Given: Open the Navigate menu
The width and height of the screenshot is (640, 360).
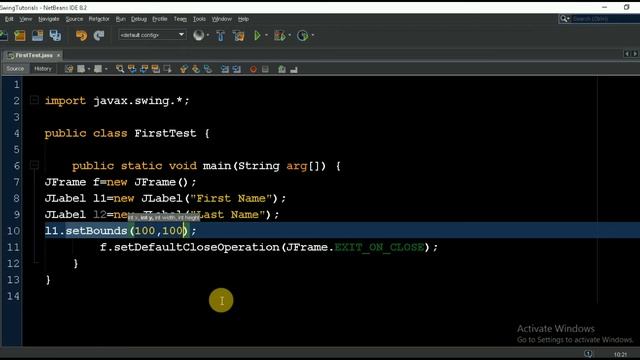Looking at the screenshot, I should (x=49, y=19).
